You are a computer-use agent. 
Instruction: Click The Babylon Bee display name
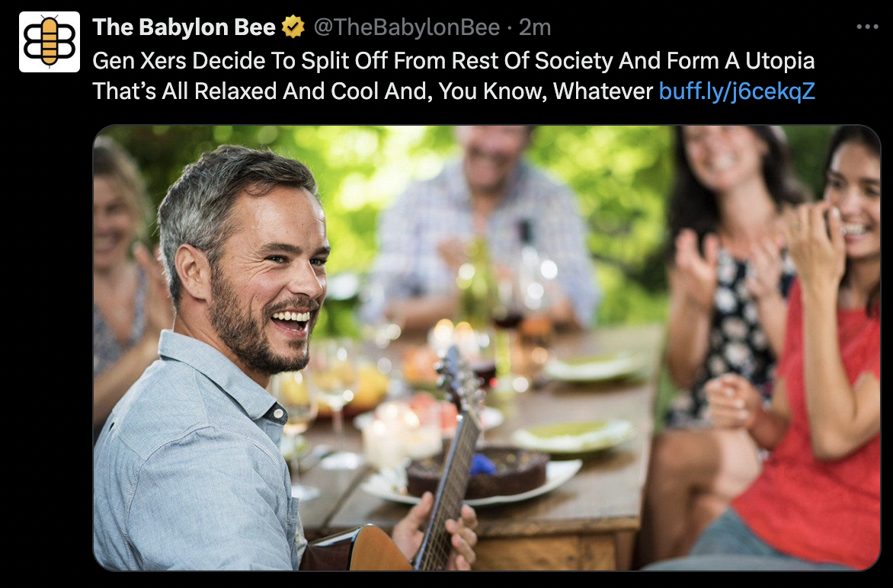(184, 27)
